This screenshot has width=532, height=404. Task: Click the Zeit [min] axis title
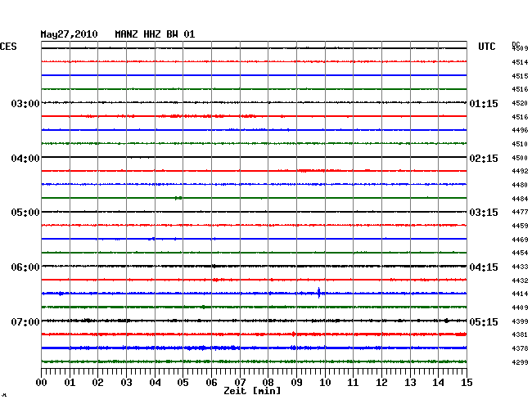(251, 391)
